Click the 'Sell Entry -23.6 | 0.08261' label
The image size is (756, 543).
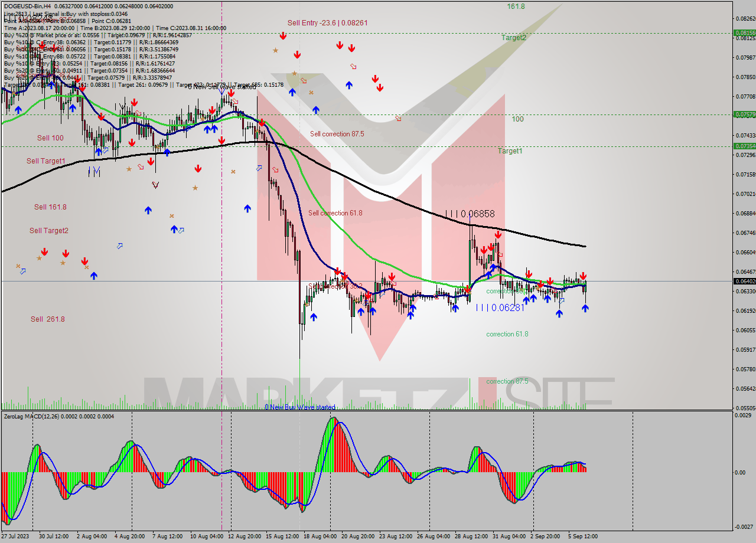coord(328,23)
